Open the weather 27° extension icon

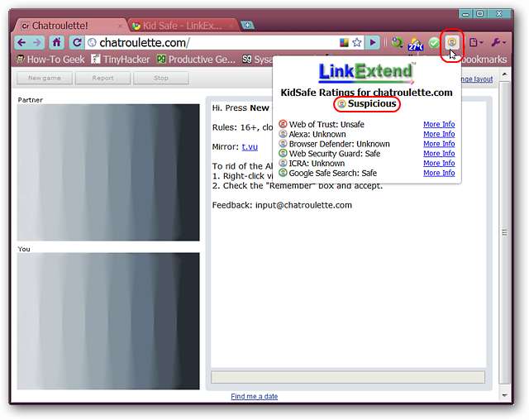coord(416,44)
